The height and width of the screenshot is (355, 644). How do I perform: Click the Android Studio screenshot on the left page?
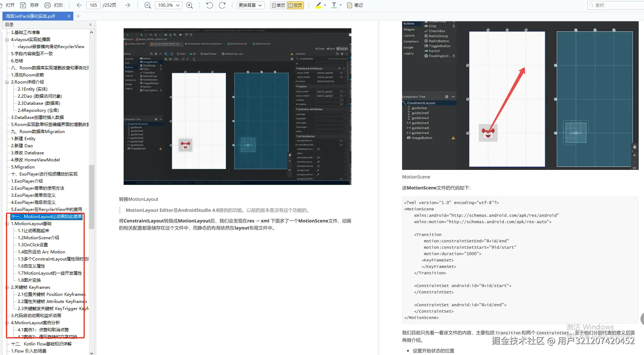click(x=237, y=107)
